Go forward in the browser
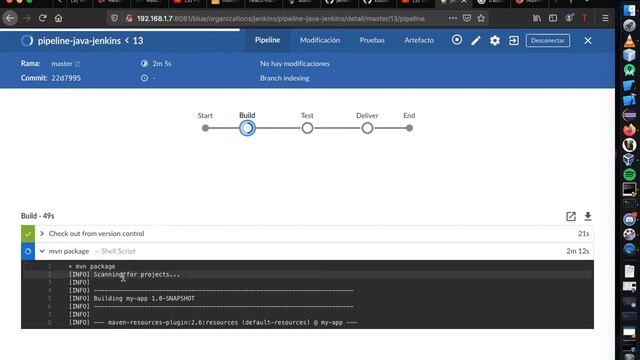 pos(27,18)
